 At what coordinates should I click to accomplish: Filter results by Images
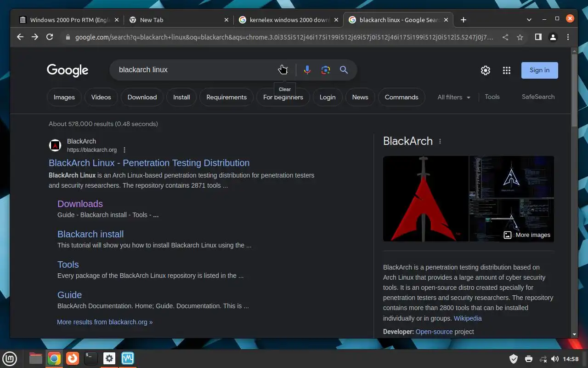(x=64, y=97)
